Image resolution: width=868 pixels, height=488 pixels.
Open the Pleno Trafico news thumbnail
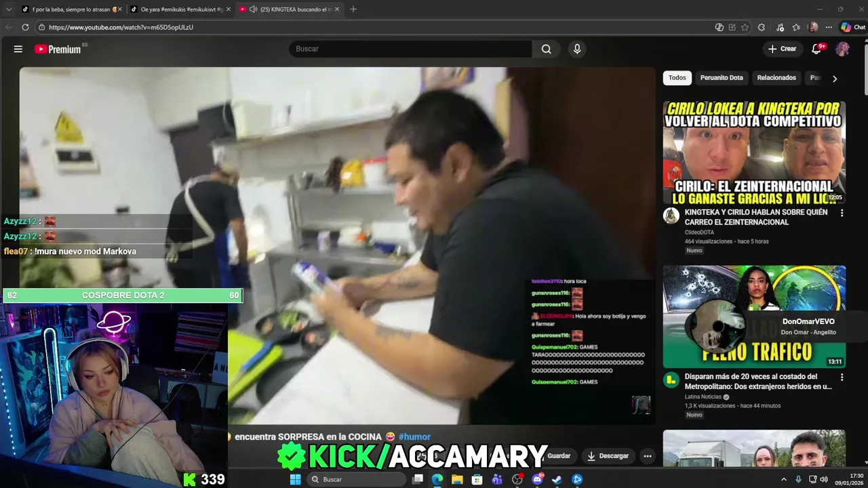click(x=754, y=317)
